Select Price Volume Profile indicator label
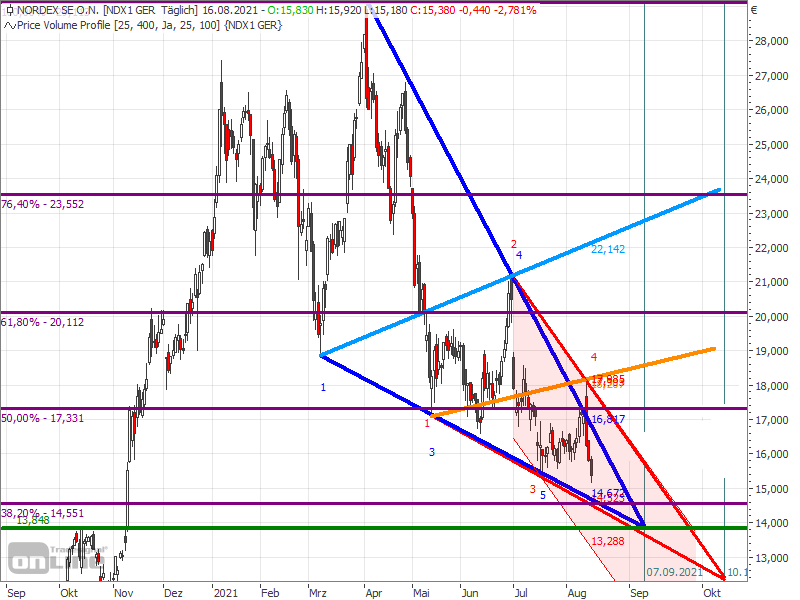Image resolution: width=800 pixels, height=600 pixels. (x=64, y=25)
